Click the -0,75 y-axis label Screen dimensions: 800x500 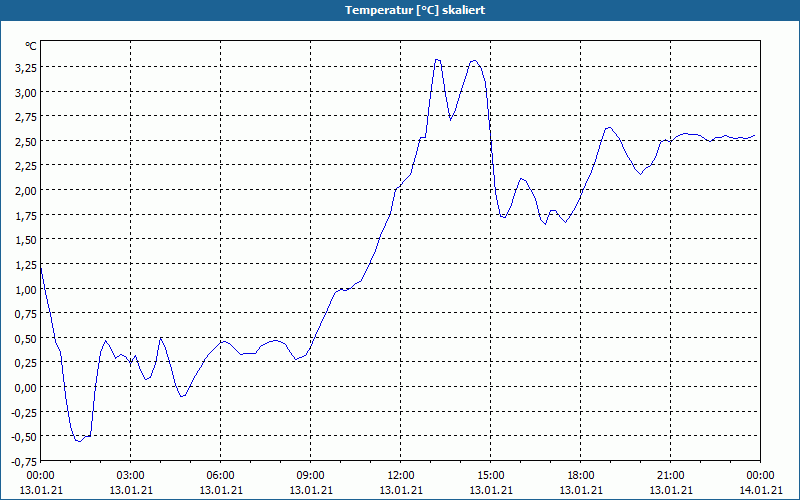[24, 461]
